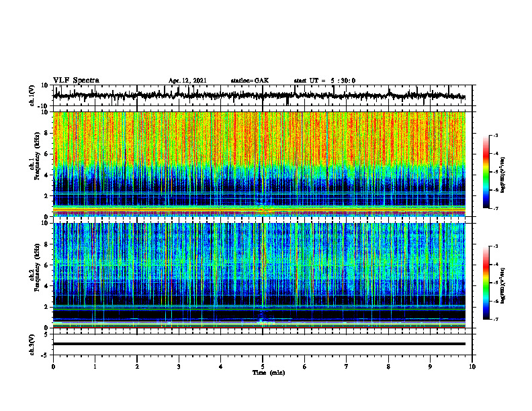Pick the ch.2 spectrogram color scale bar
This screenshot has height=411, width=532.
tap(486, 283)
